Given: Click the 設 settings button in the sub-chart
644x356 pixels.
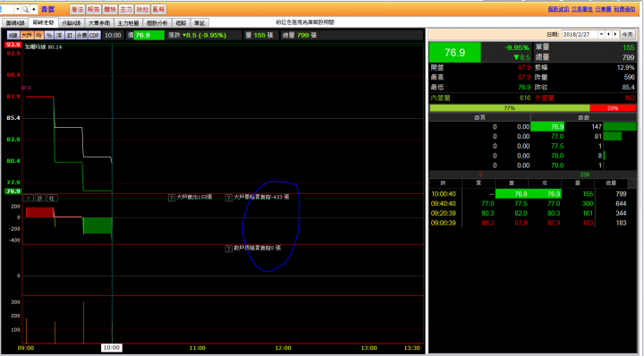Looking at the screenshot, I should point(40,199).
